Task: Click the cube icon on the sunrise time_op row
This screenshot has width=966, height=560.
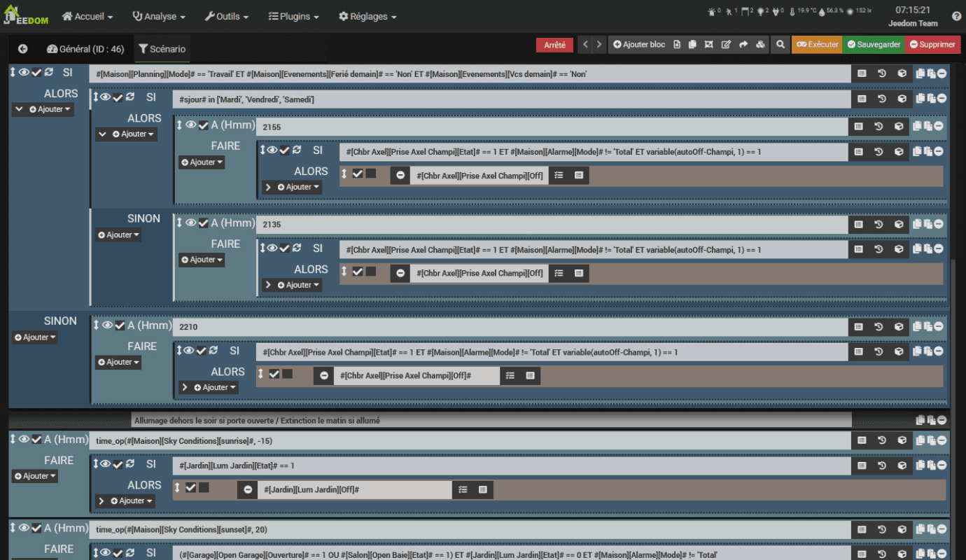Action: 902,440
